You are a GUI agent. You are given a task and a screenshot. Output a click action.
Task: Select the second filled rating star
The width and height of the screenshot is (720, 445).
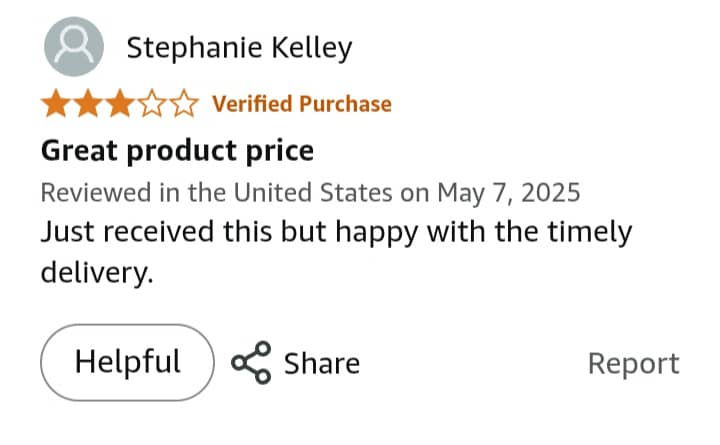coord(88,103)
